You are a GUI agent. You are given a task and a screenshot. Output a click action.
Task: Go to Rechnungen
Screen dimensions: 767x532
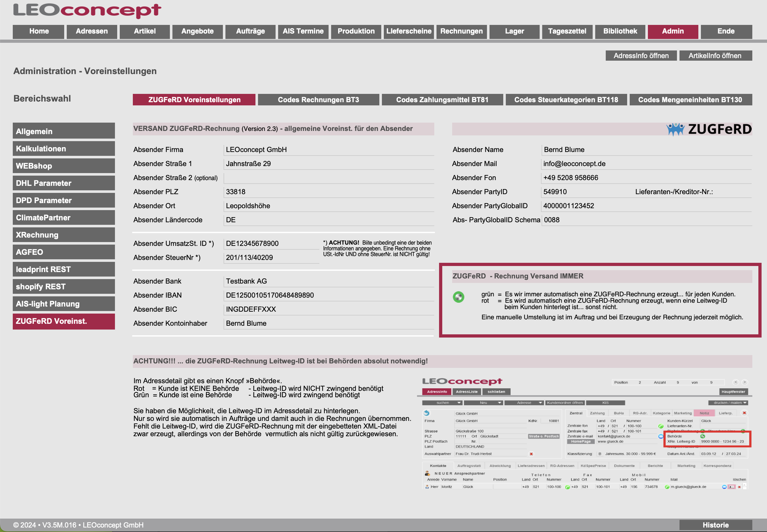click(x=462, y=31)
